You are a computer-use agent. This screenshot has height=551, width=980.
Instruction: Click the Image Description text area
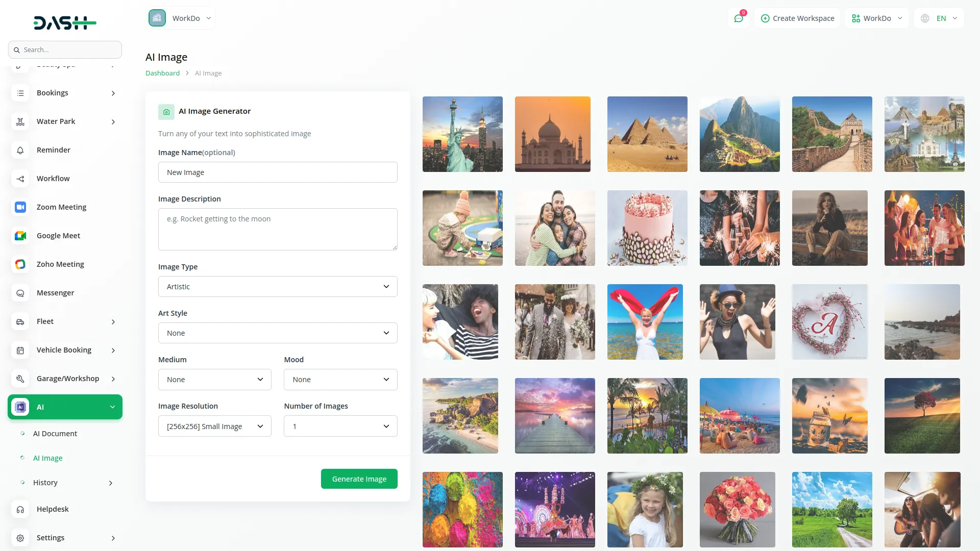click(x=278, y=229)
